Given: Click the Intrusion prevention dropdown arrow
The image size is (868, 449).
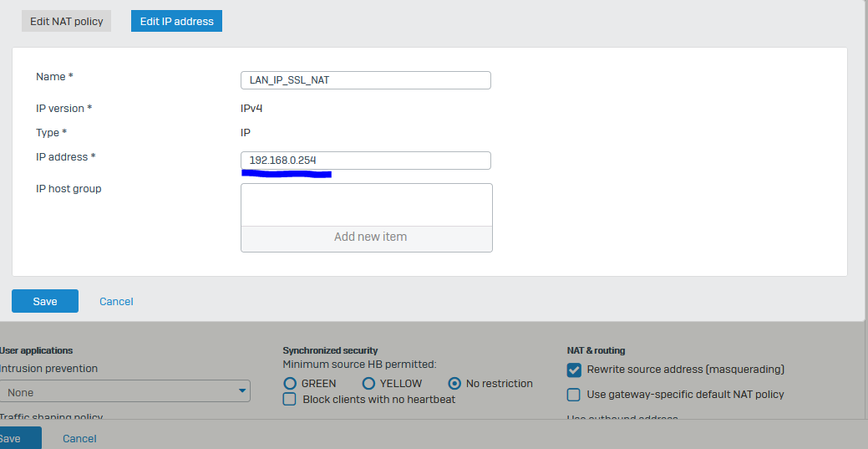Looking at the screenshot, I should (242, 391).
